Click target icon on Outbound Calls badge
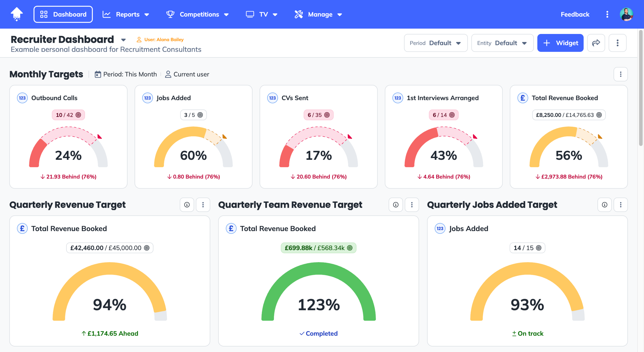 click(78, 115)
